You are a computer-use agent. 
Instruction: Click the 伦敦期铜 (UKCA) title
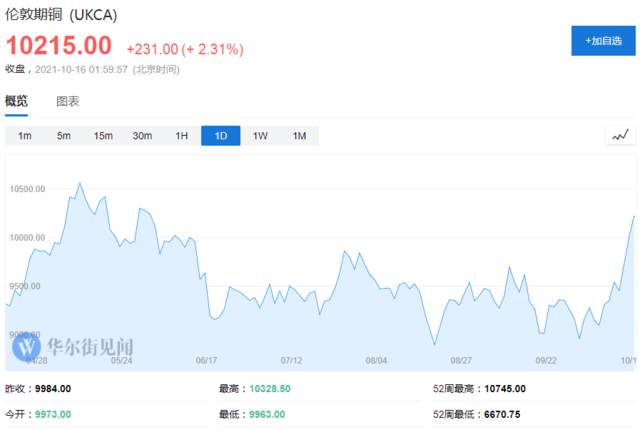point(61,15)
